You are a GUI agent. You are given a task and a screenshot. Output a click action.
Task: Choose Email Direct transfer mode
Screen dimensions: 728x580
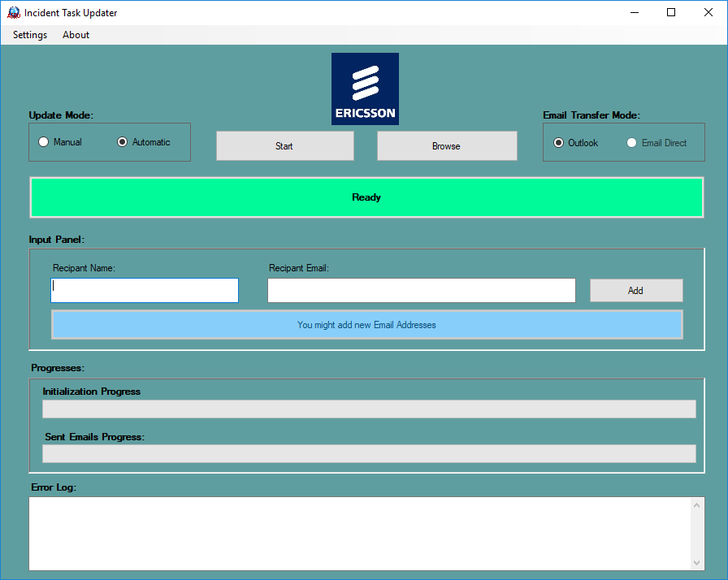tap(632, 143)
